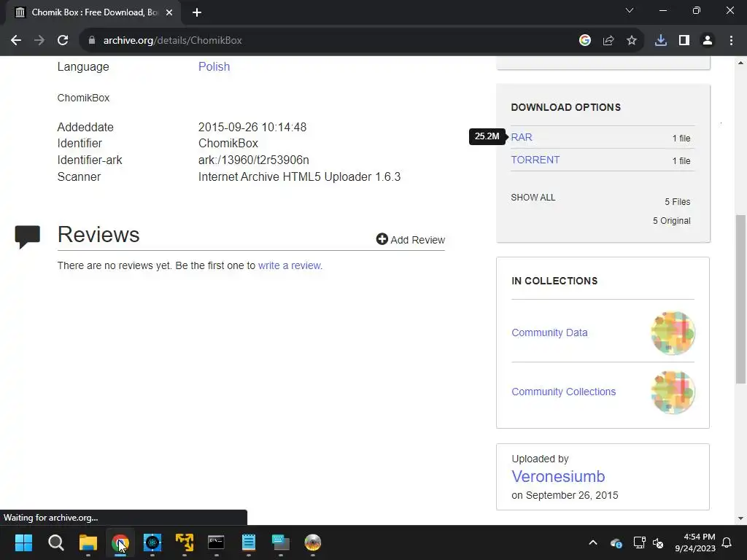Click the Community Data thumbnail image

coord(673,332)
